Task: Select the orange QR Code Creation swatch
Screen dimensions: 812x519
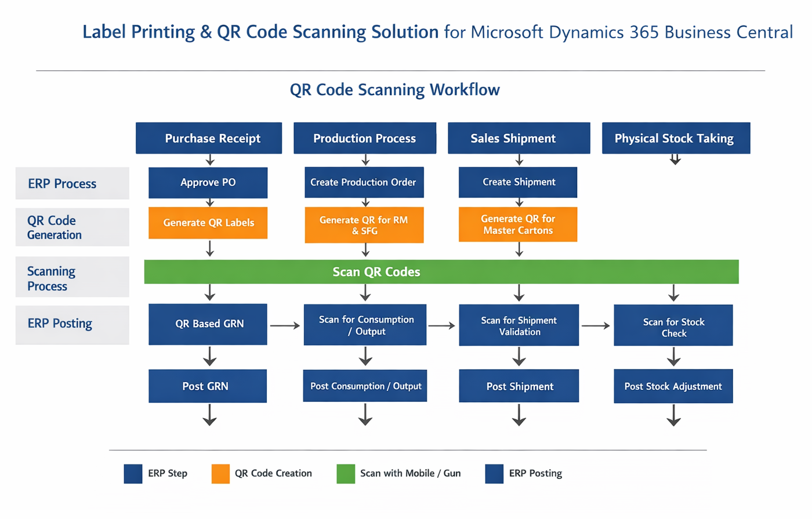Action: [220, 474]
